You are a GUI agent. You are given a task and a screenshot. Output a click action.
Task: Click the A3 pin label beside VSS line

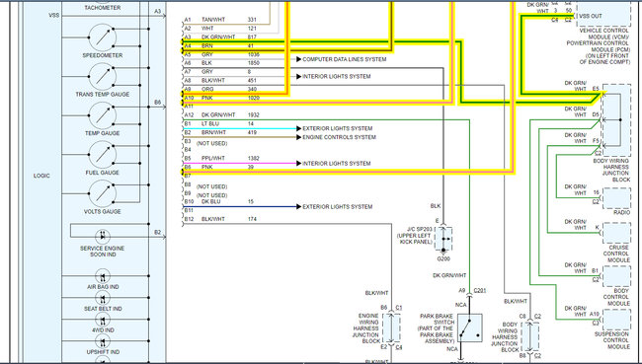pos(158,12)
